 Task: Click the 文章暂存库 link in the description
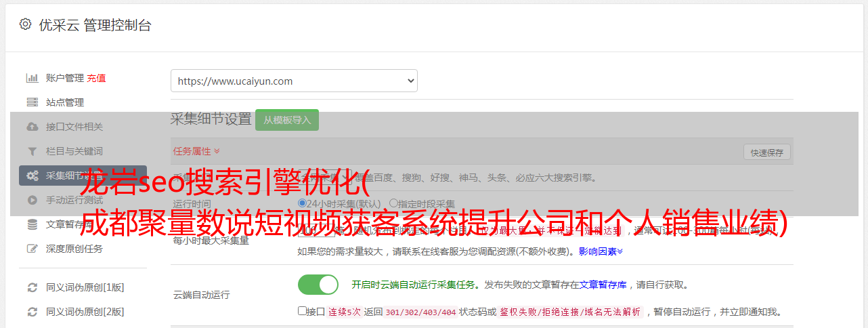pos(603,285)
